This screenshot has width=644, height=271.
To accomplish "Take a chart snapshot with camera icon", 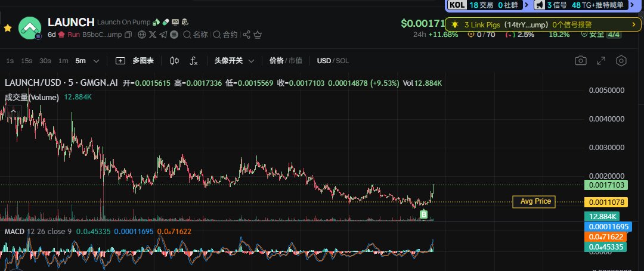I will [580, 61].
